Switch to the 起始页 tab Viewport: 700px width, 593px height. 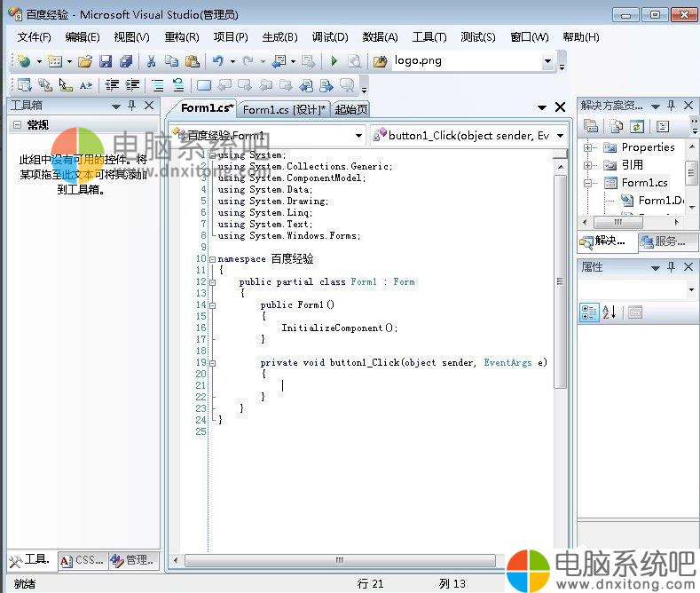coord(351,109)
